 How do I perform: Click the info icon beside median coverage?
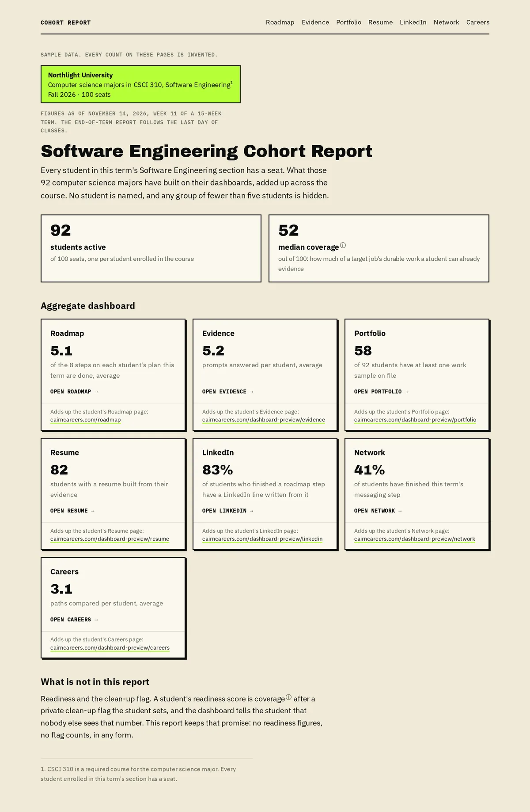(x=343, y=245)
